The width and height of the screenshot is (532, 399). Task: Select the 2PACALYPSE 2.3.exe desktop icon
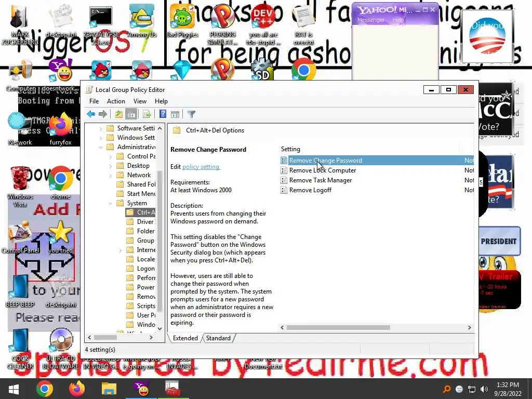(x=101, y=25)
